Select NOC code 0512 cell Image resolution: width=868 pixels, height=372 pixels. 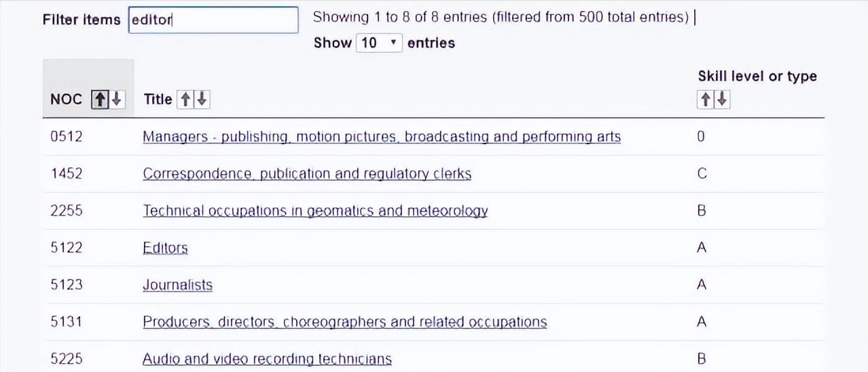[67, 137]
